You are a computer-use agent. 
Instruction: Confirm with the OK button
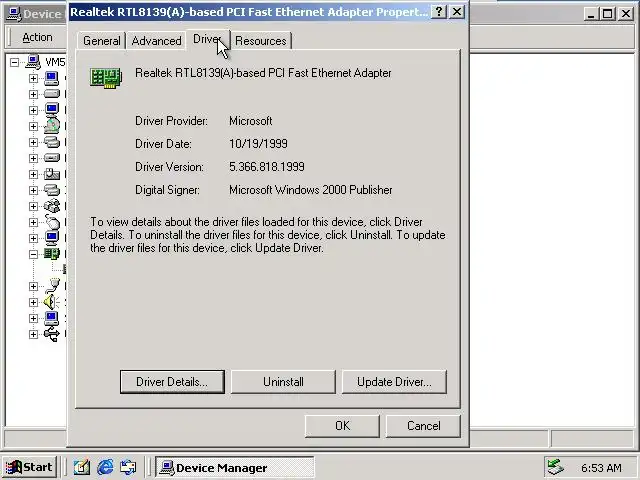click(x=342, y=426)
